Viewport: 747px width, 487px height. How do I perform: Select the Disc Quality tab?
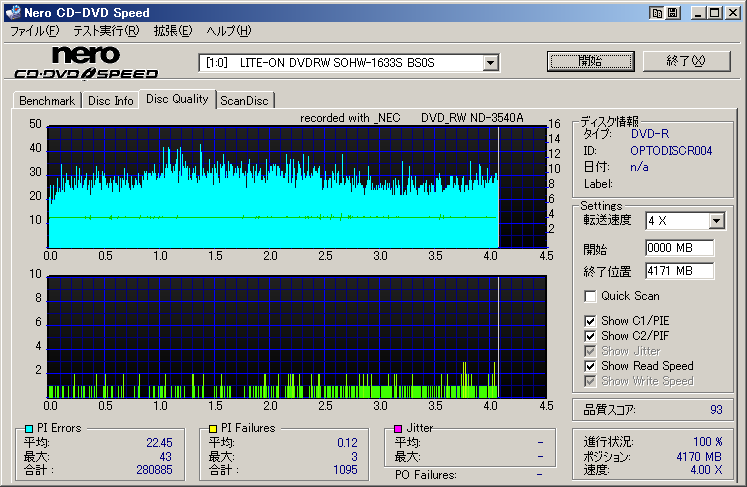(177, 99)
